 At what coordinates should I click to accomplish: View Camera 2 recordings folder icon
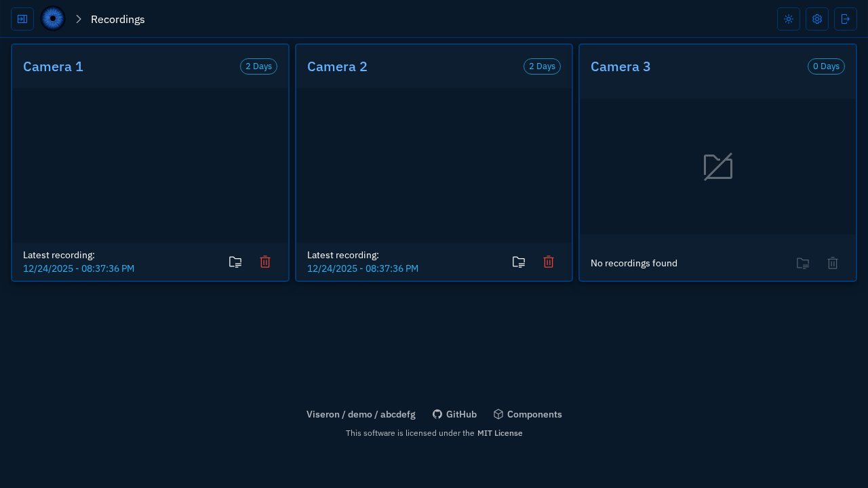pos(519,262)
